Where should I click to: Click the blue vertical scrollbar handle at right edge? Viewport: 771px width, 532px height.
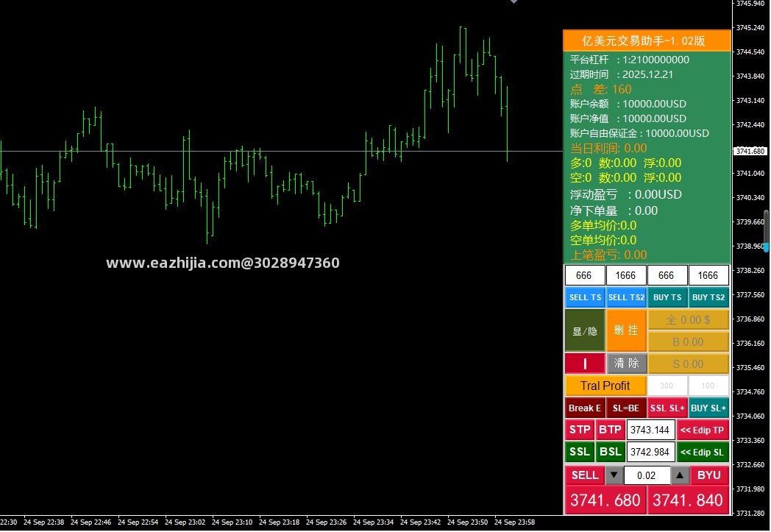tap(766, 247)
